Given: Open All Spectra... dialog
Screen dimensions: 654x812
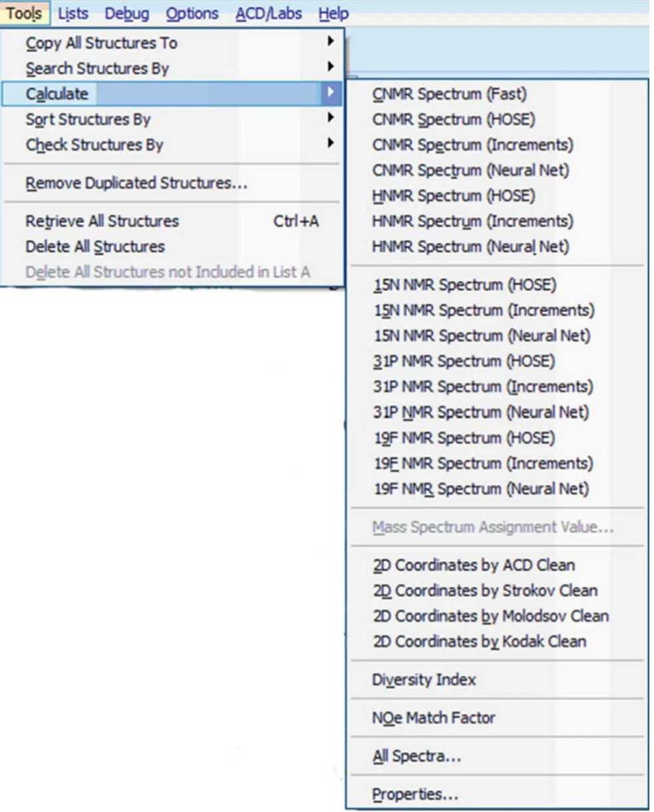Looking at the screenshot, I should (496, 757).
